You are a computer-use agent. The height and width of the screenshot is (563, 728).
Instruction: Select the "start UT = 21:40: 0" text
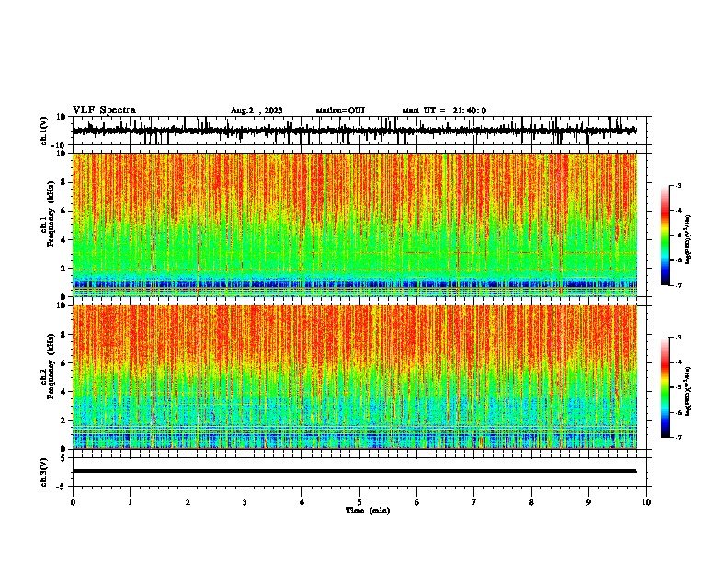(x=444, y=110)
